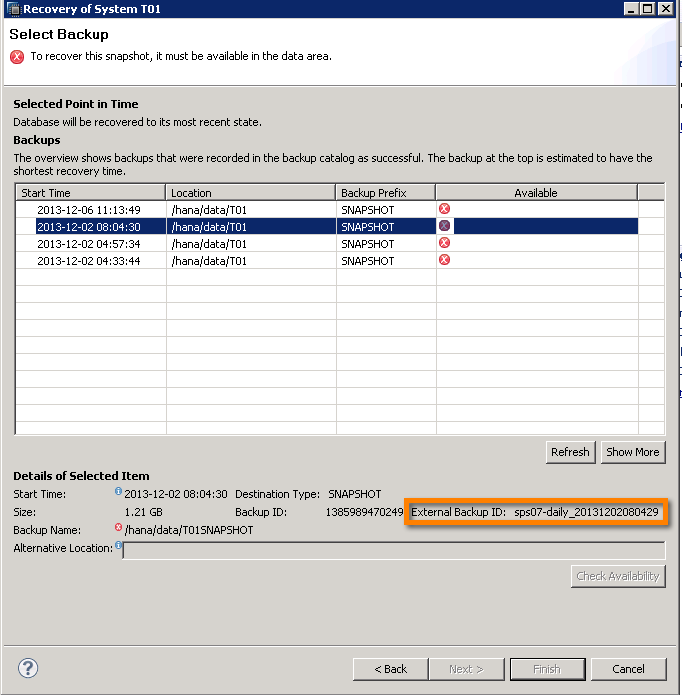Click SNAPSHOT prefix in 2013-12-02 04:33:44 row
This screenshot has height=695, width=682.
pos(367,261)
